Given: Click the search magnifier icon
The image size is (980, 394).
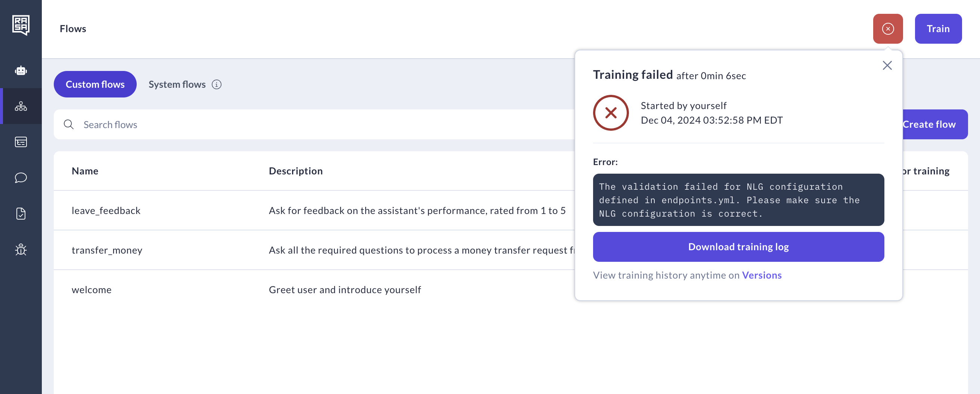Looking at the screenshot, I should (69, 124).
